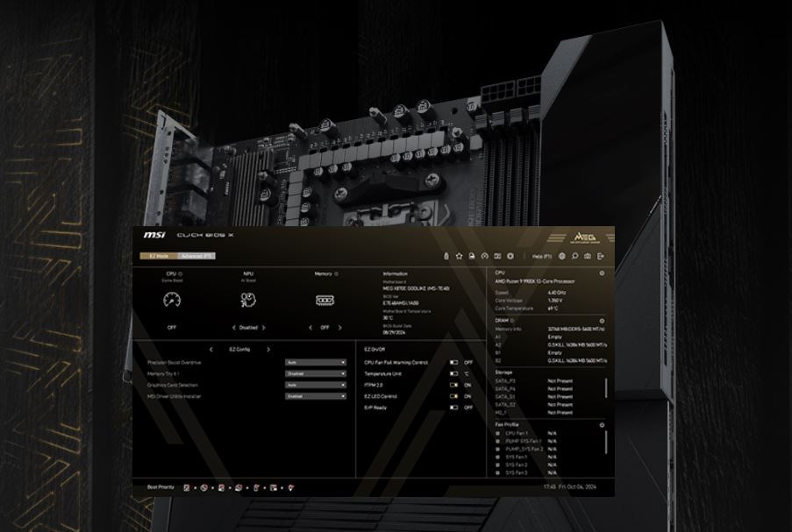Open the search magnifier icon
Image resolution: width=792 pixels, height=532 pixels.
pos(575,256)
